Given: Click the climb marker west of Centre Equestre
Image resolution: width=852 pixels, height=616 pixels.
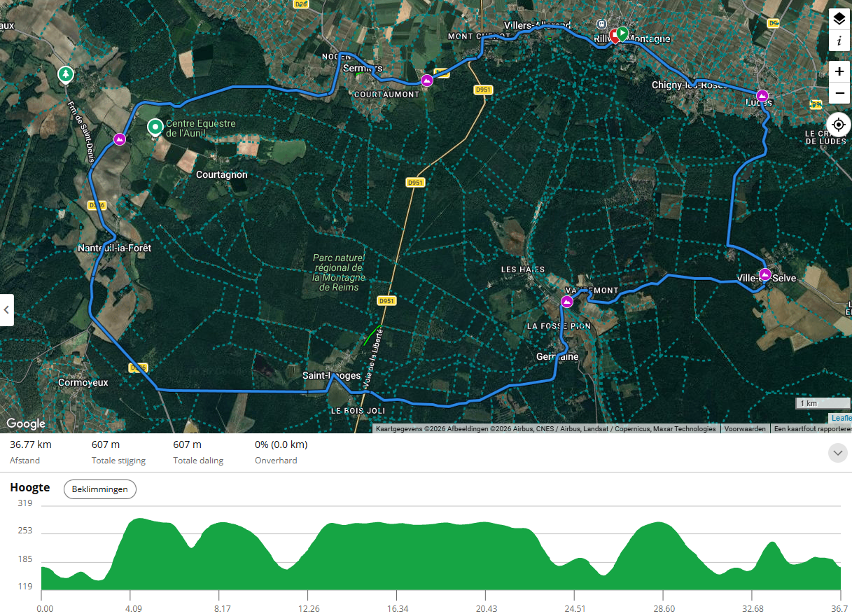Looking at the screenshot, I should tap(120, 139).
